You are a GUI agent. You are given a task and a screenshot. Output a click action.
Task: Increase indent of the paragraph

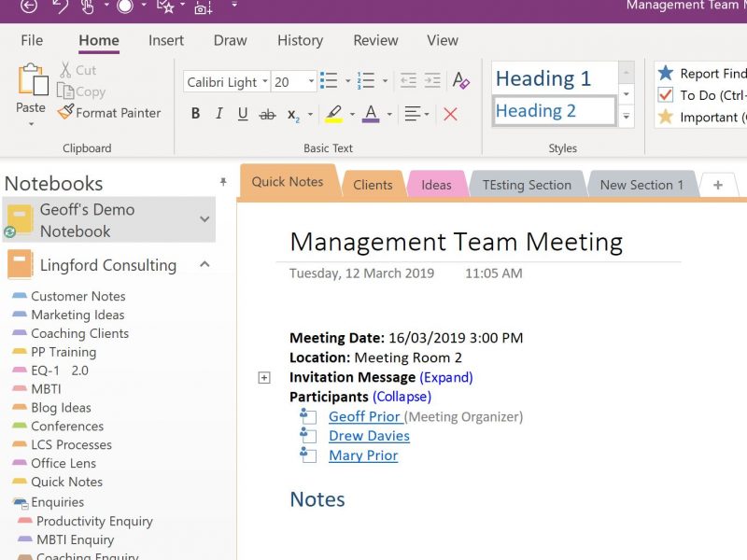click(432, 80)
